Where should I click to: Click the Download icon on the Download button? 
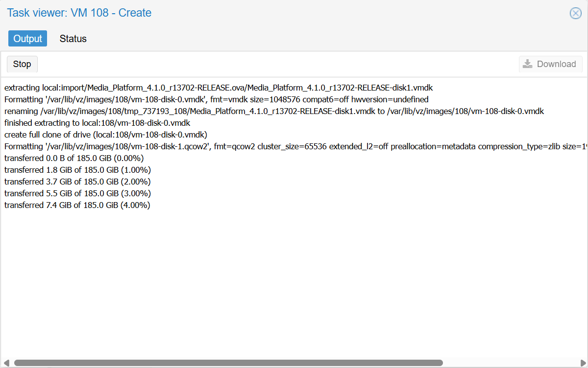[x=527, y=64]
